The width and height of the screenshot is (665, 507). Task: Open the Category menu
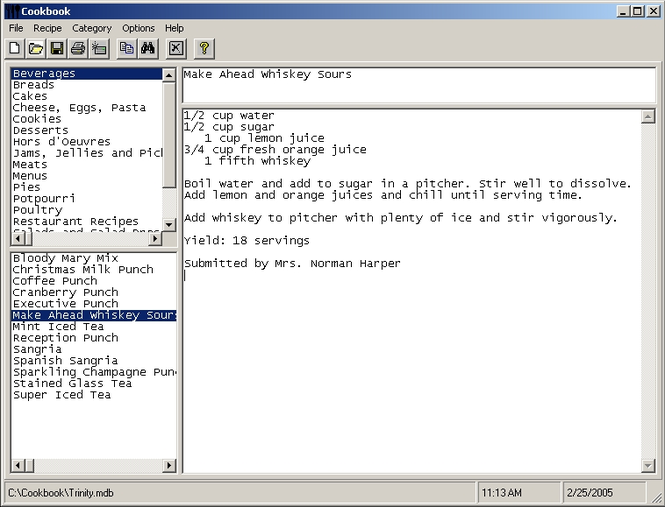coord(92,28)
